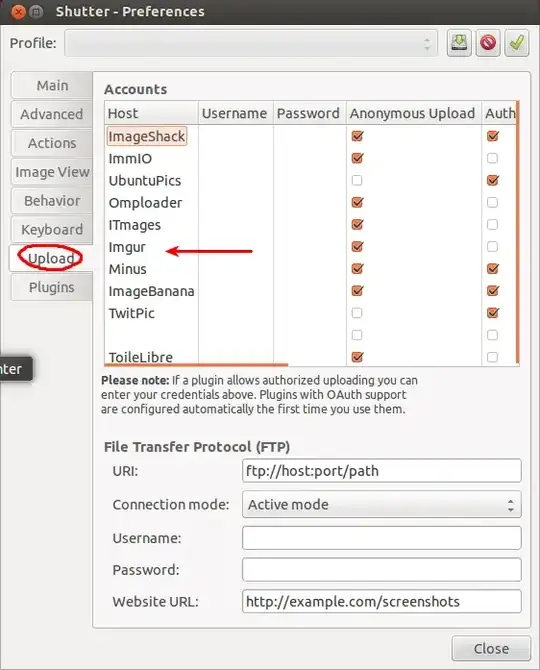This screenshot has width=540, height=670.
Task: Go to the Behavior tab
Action: (x=52, y=201)
